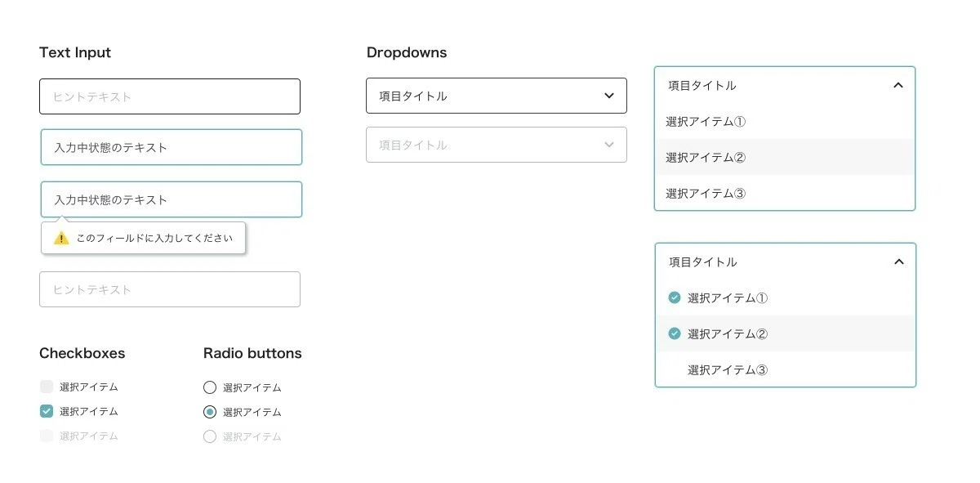Image resolution: width=980 pixels, height=483 pixels.
Task: Click the teal checkmark icon beside 選択アイテム②
Action: [675, 333]
